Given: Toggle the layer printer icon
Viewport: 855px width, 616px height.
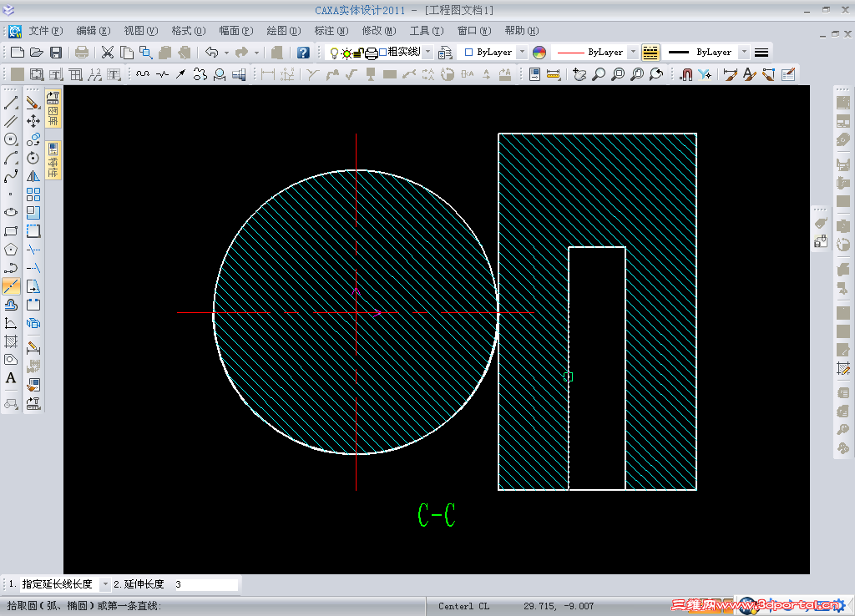Looking at the screenshot, I should tap(372, 53).
